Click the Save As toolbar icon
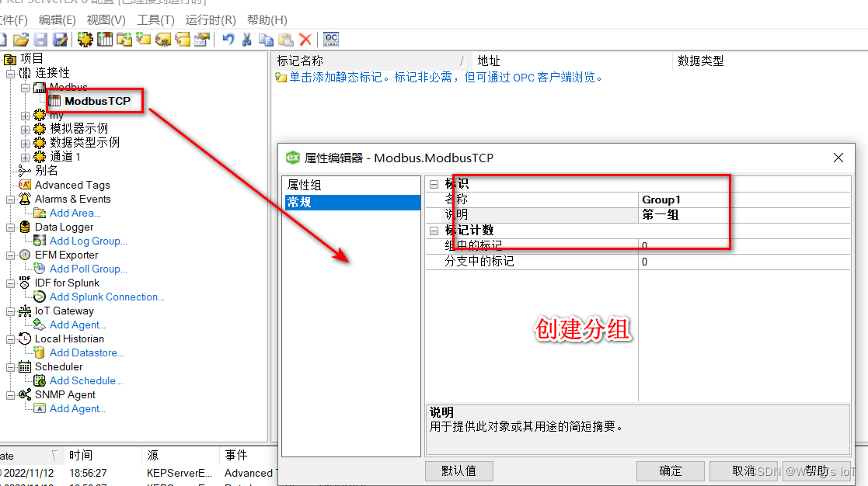Image resolution: width=868 pixels, height=486 pixels. (60, 40)
